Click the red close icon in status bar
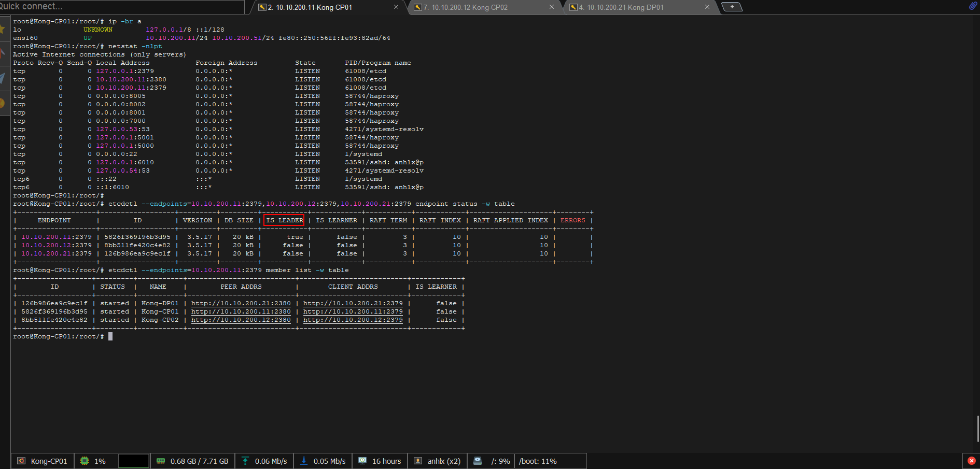The width and height of the screenshot is (980, 469). [972, 461]
